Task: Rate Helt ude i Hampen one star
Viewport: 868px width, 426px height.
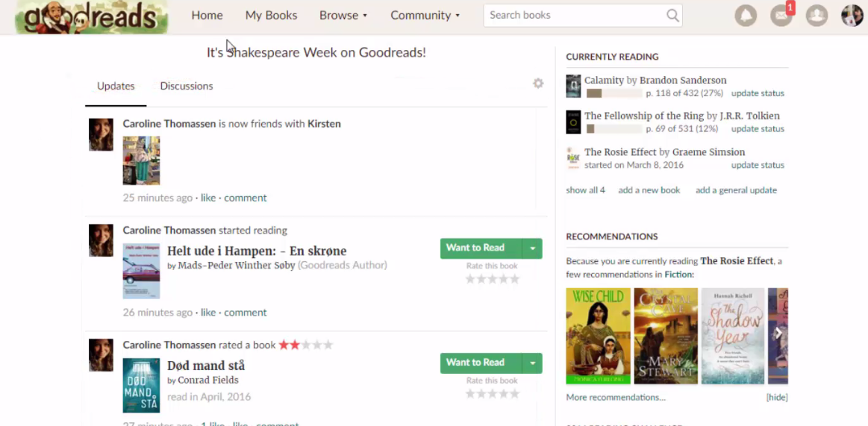Action: tap(470, 279)
